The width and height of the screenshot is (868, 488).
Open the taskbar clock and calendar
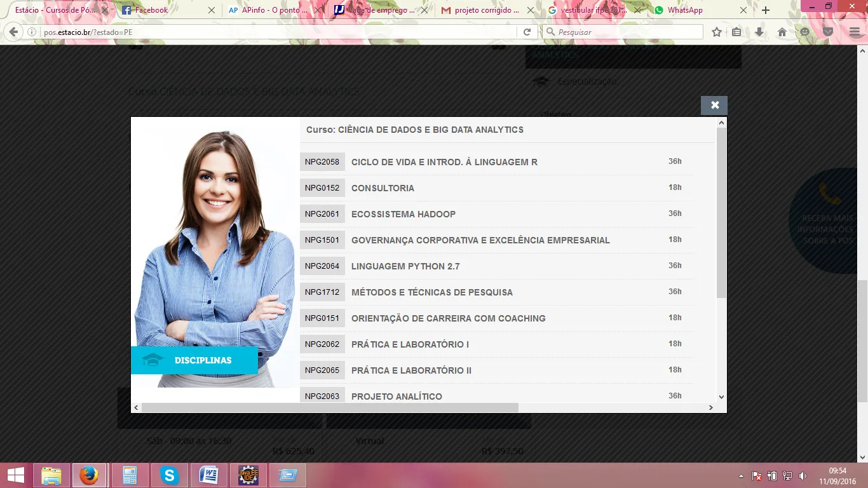click(836, 475)
